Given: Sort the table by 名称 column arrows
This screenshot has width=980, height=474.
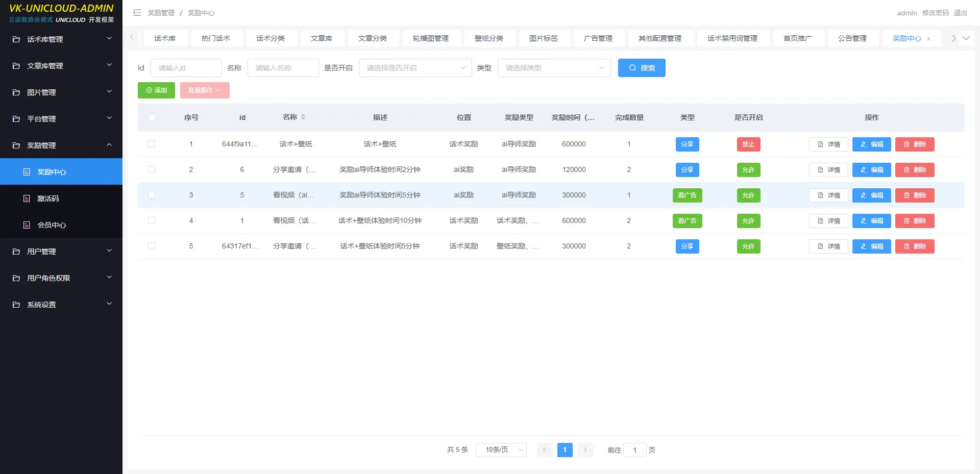Looking at the screenshot, I should coord(303,117).
